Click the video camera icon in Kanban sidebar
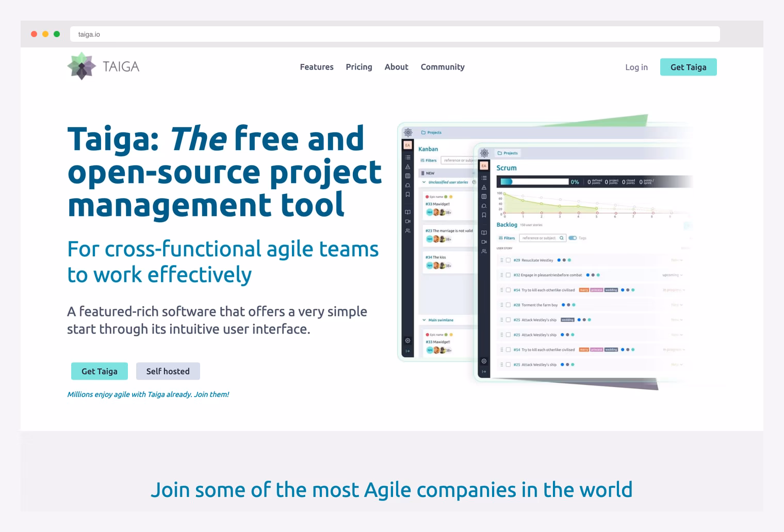 tap(407, 221)
